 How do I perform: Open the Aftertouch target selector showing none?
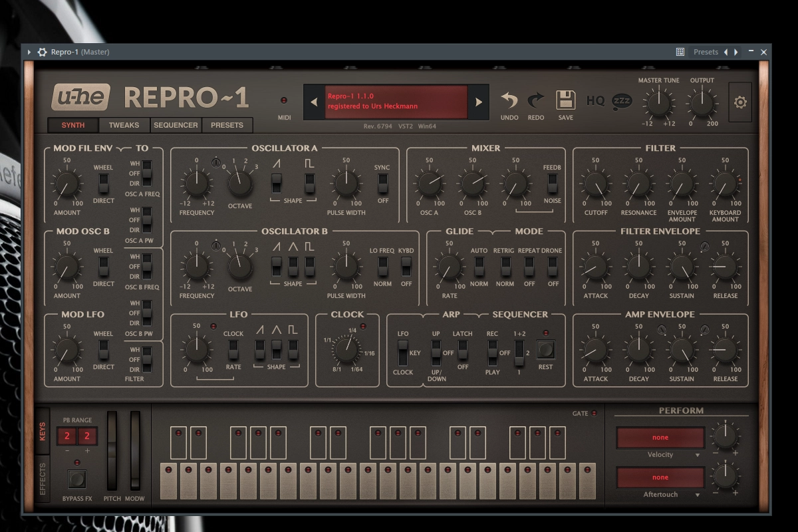coord(660,477)
